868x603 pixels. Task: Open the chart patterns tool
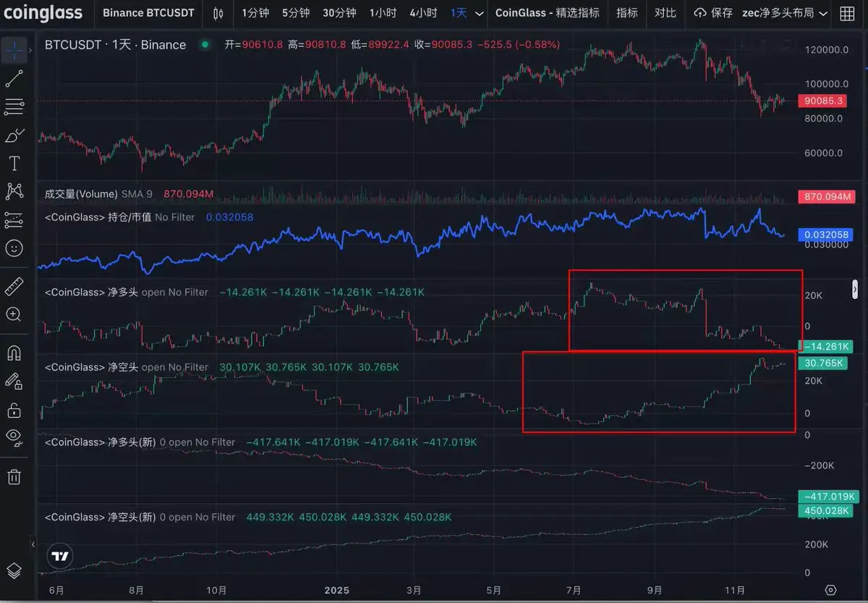pos(14,191)
